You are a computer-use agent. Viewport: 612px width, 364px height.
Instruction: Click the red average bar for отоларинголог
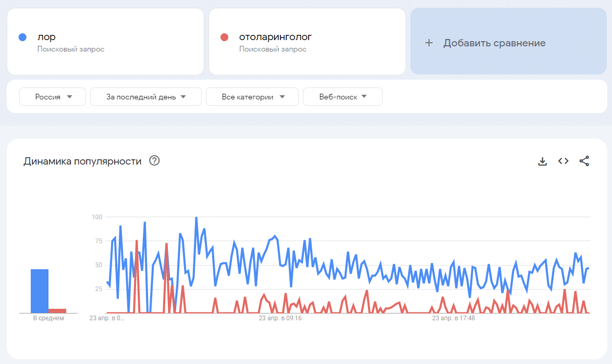click(57, 310)
